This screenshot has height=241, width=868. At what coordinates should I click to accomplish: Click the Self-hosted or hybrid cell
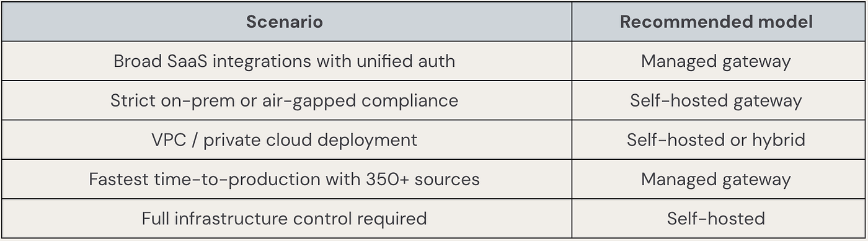point(716,140)
